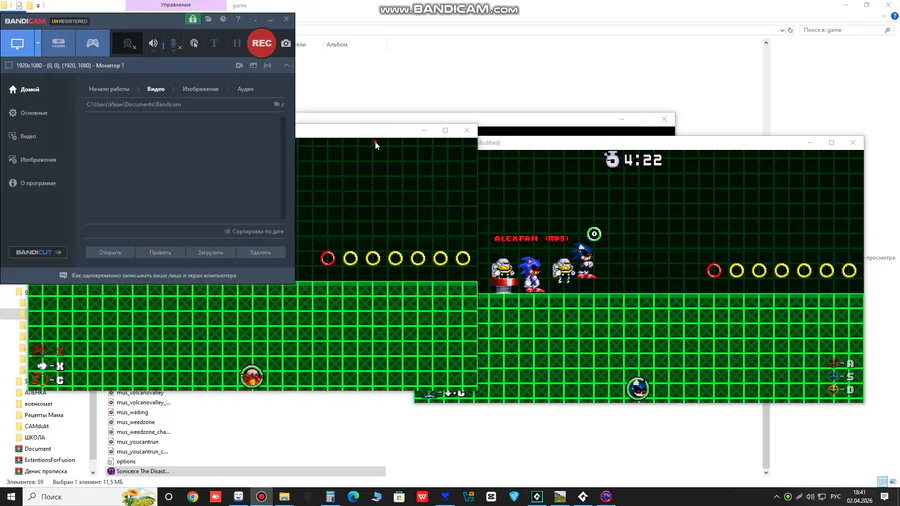900x506 pixels.
Task: Select mus_waiting file in Explorer
Action: point(132,412)
